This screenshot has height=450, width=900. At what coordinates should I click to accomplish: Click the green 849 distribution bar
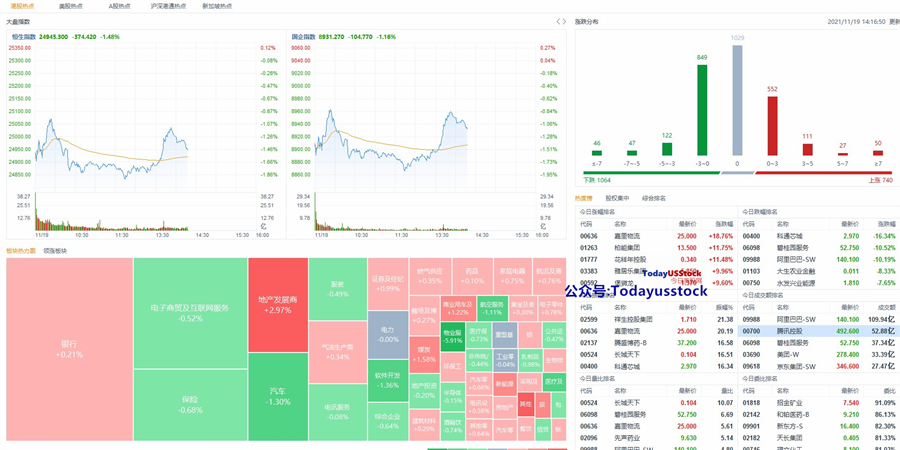[x=702, y=110]
